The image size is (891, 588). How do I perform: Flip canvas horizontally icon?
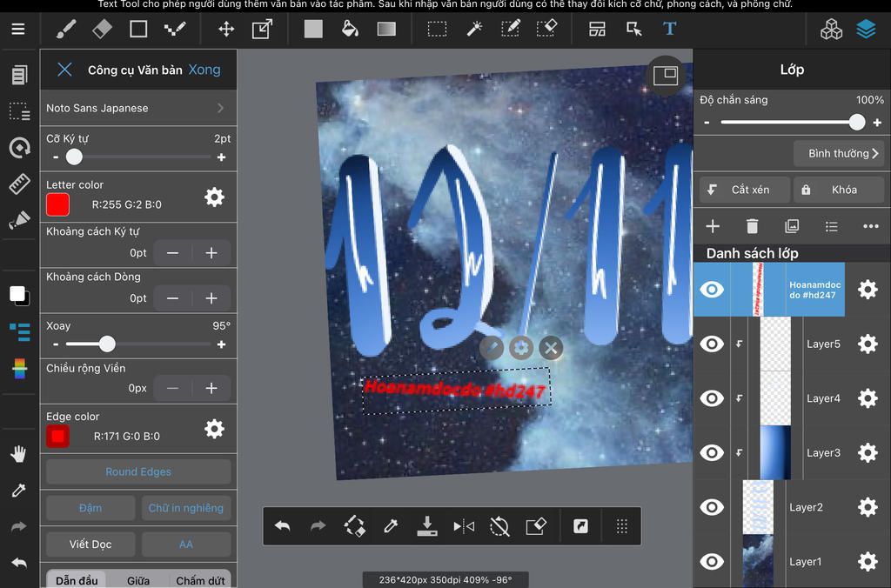464,526
